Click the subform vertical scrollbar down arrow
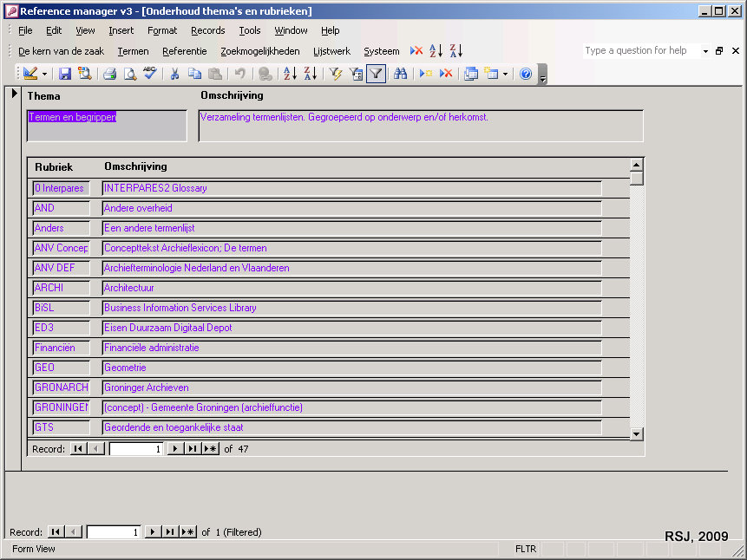 coord(636,433)
